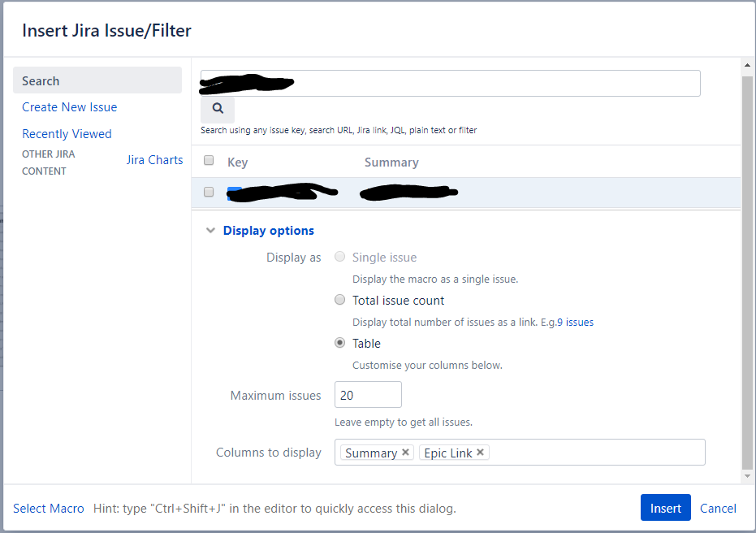Cancel the dialog
756x533 pixels.
(x=718, y=509)
